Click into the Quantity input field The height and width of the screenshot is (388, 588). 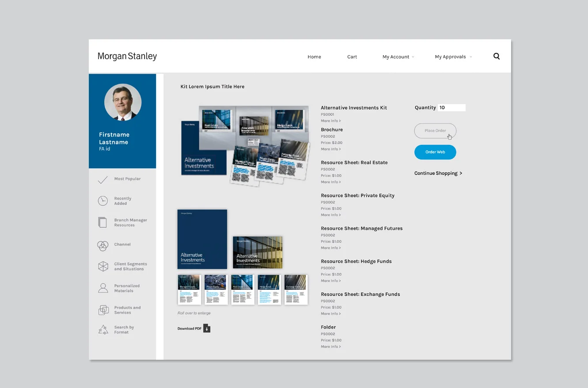[451, 108]
